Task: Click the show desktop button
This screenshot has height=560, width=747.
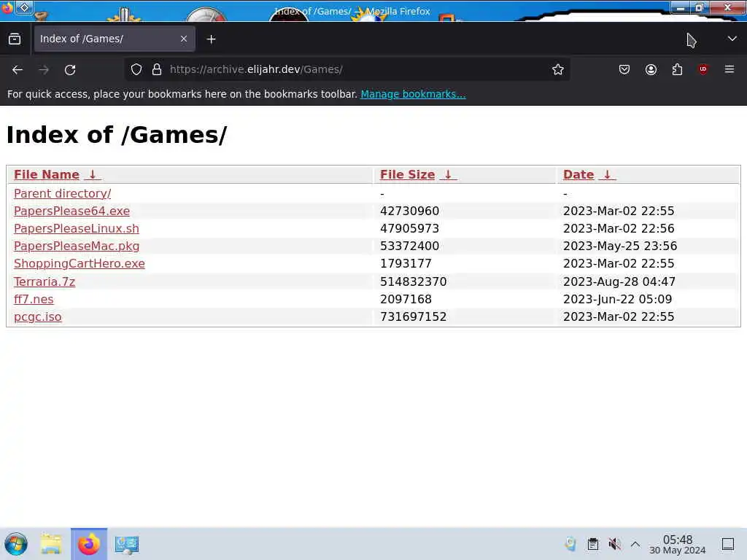Action: [728, 544]
